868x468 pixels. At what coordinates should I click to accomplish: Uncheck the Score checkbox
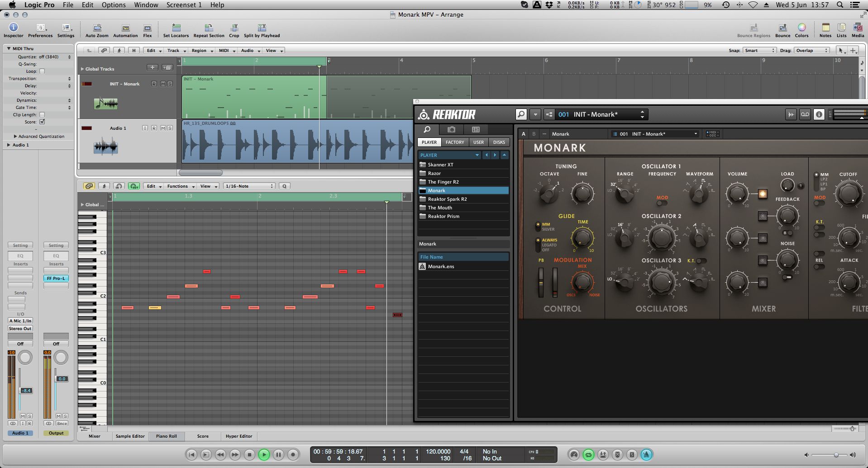pyautogui.click(x=42, y=122)
